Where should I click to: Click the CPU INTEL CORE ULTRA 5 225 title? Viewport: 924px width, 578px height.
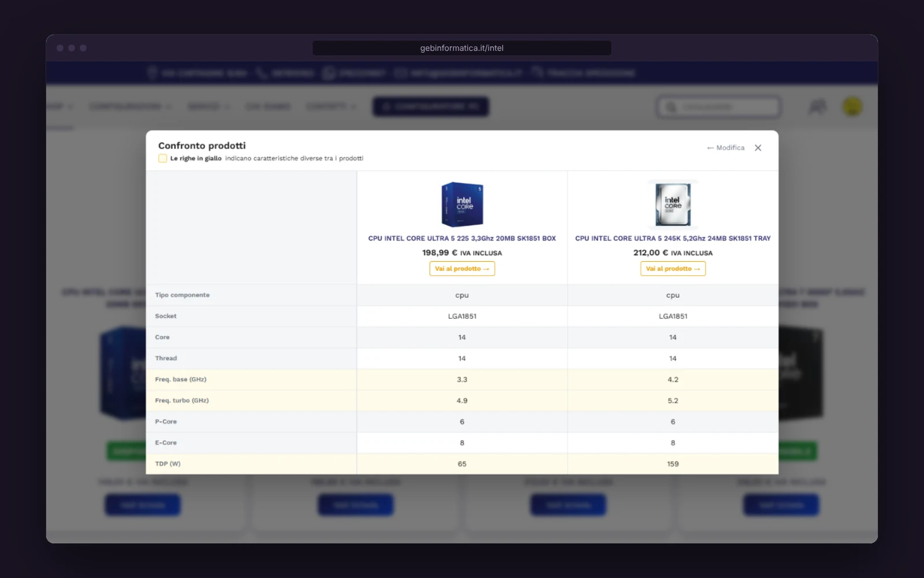pos(462,238)
